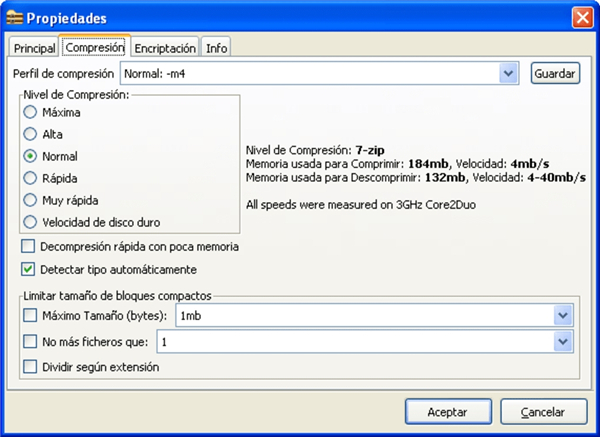Image resolution: width=600 pixels, height=437 pixels.
Task: Click the archive icon in the title bar
Action: (14, 18)
